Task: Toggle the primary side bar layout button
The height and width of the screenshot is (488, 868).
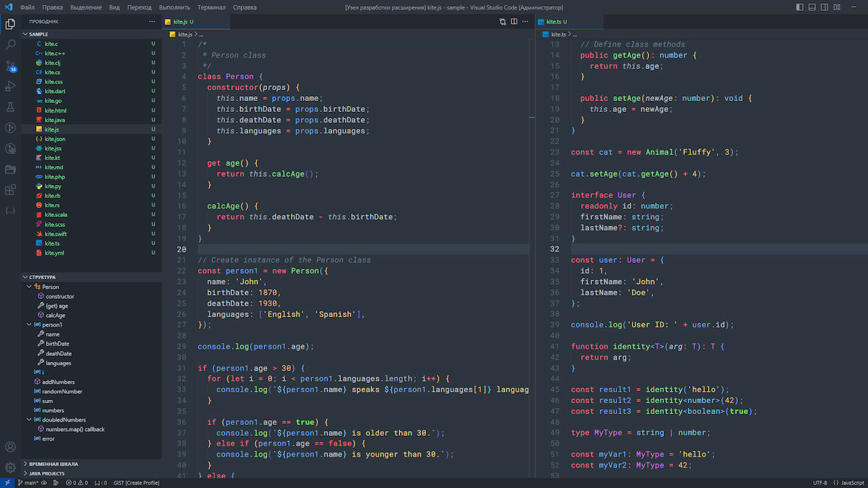Action: click(800, 7)
